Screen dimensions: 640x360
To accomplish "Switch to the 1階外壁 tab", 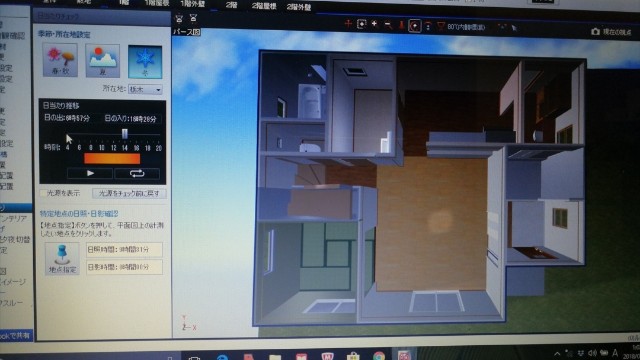I will click(193, 4).
